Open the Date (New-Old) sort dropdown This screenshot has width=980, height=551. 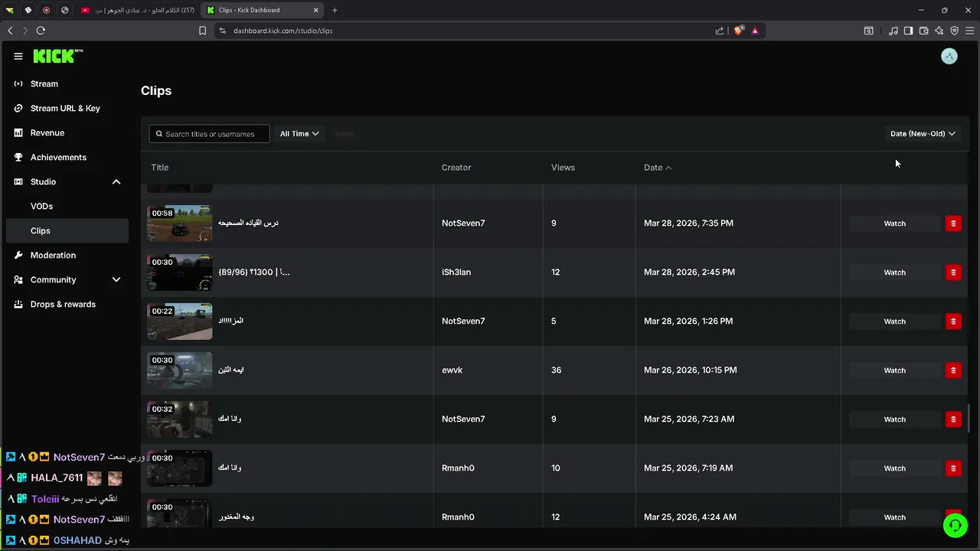coord(923,134)
